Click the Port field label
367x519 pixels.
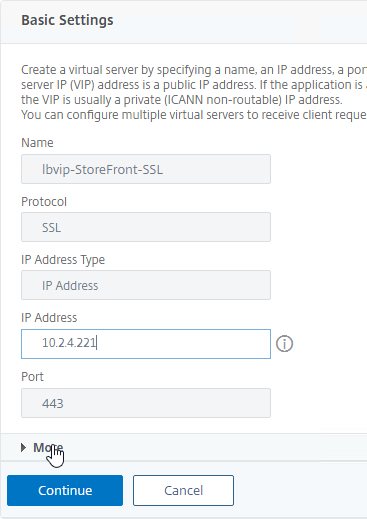coord(32,377)
